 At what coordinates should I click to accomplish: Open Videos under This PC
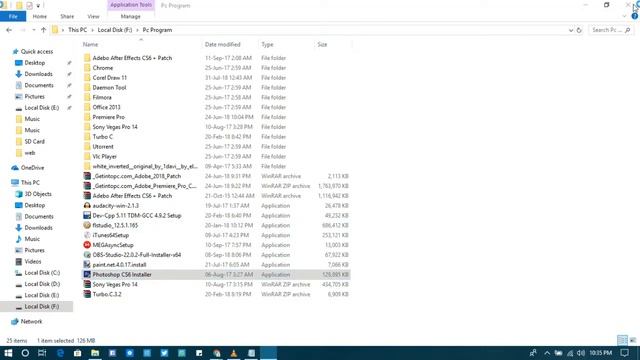[33, 262]
